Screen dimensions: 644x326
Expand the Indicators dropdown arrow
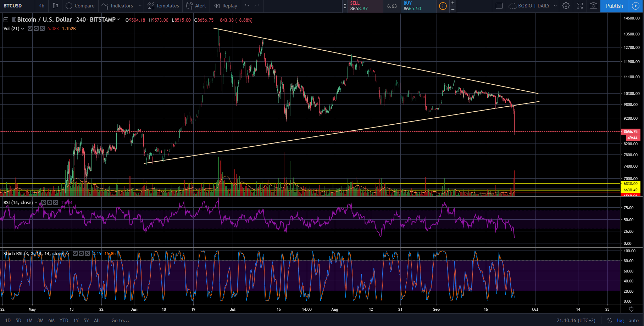pyautogui.click(x=140, y=6)
